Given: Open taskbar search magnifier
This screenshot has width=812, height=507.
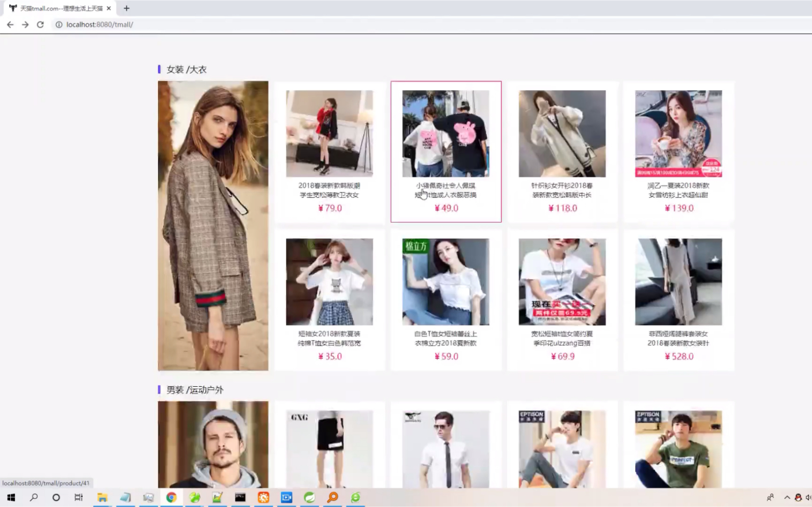Looking at the screenshot, I should pos(34,497).
